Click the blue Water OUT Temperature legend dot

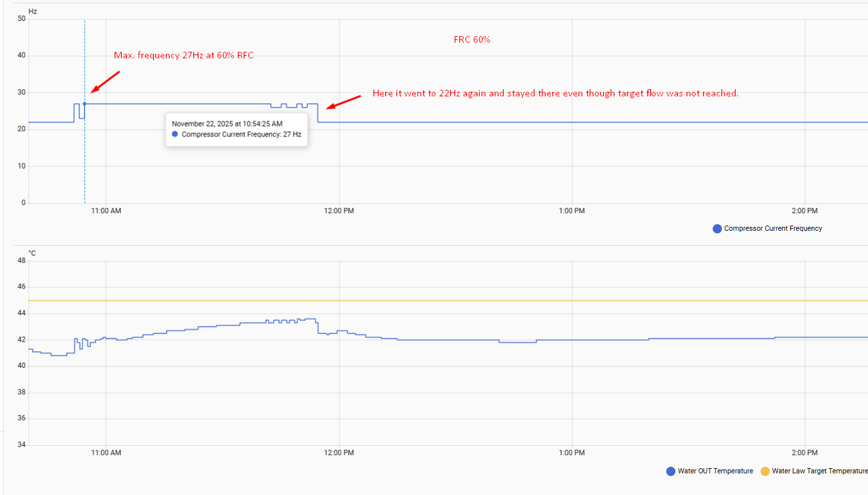click(671, 471)
